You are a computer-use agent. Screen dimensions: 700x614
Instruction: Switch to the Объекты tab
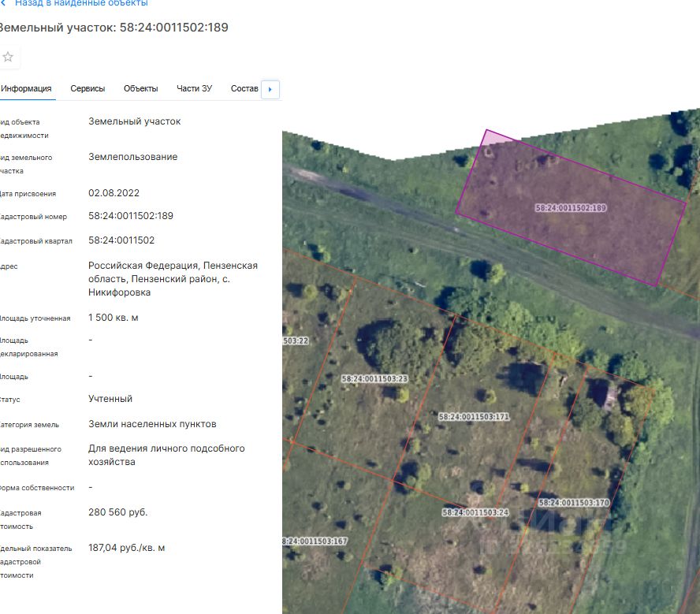(x=140, y=89)
